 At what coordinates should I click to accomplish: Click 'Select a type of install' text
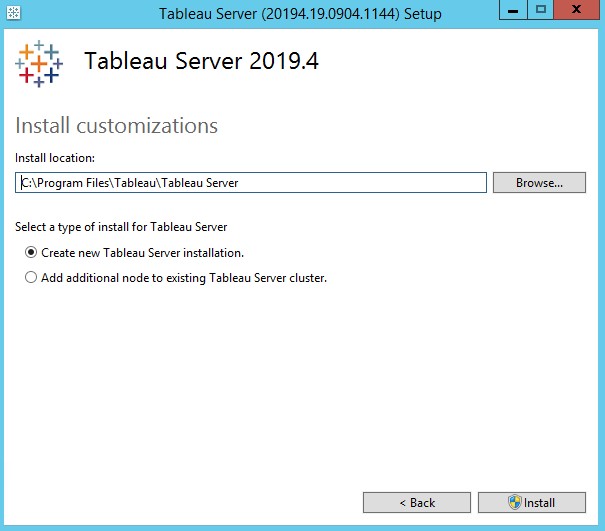pyautogui.click(x=121, y=227)
